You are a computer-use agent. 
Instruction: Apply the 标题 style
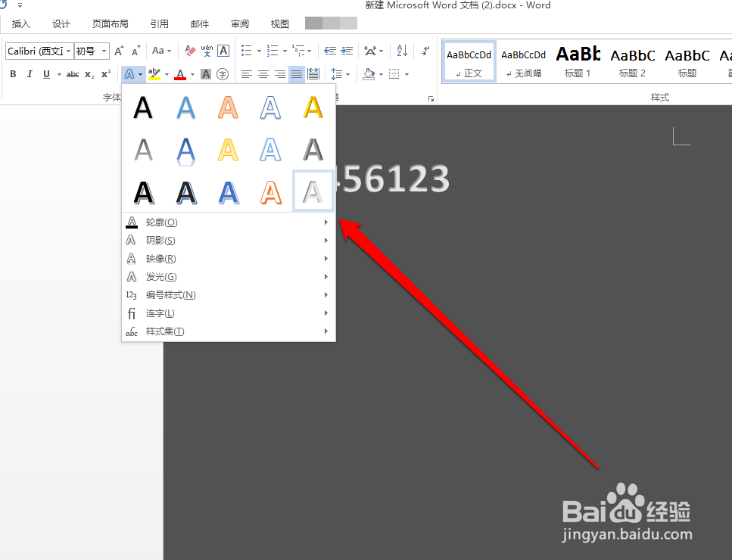(687, 61)
